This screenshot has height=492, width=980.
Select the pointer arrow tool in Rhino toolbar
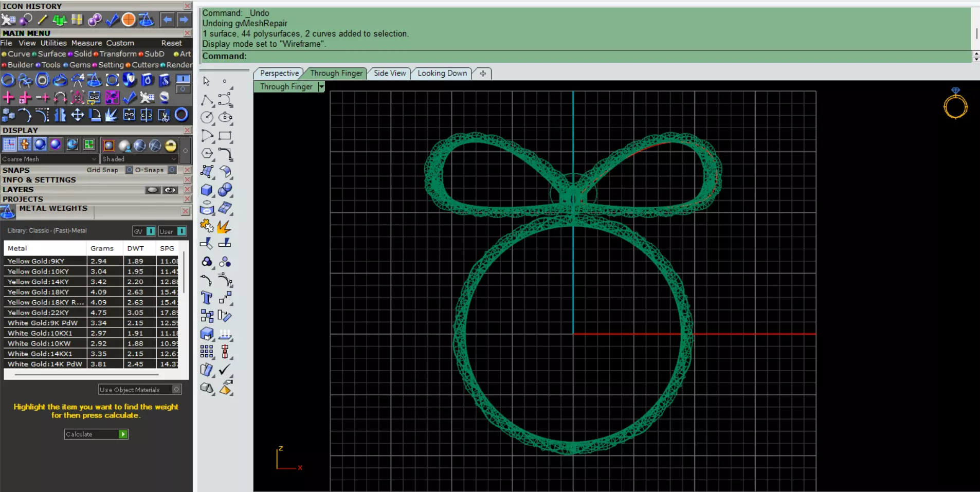tap(207, 81)
